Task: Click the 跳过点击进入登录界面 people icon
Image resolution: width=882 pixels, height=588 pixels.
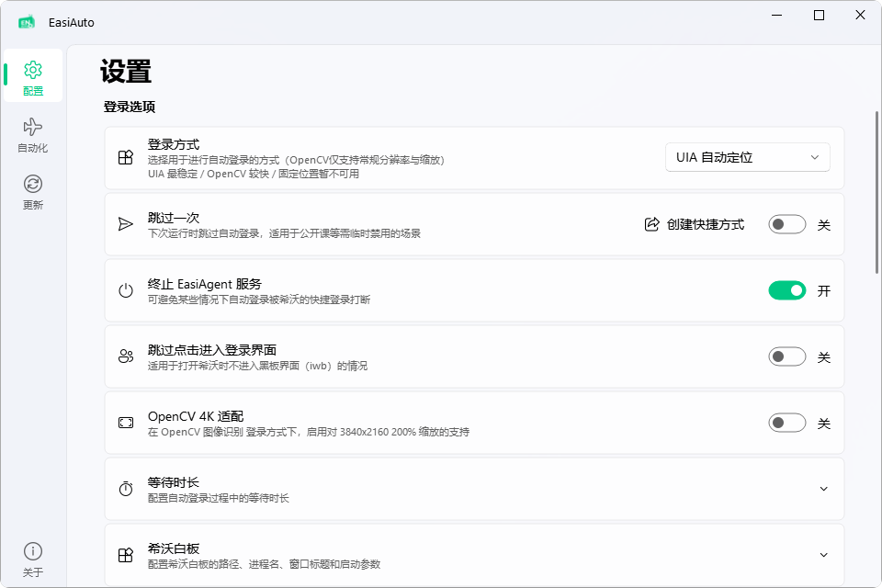Action: tap(126, 356)
